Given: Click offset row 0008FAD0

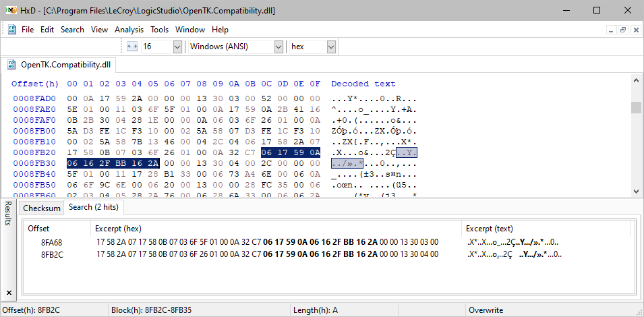Looking at the screenshot, I should pos(34,98).
